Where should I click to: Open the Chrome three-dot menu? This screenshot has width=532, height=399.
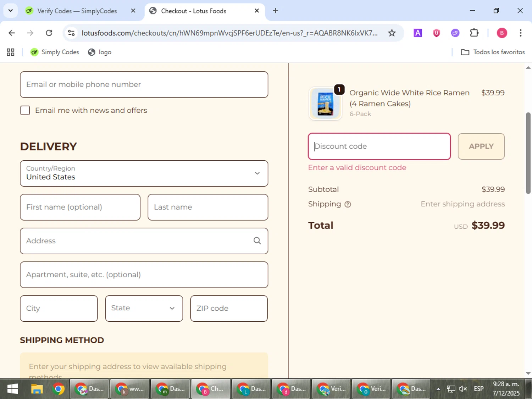[521, 33]
